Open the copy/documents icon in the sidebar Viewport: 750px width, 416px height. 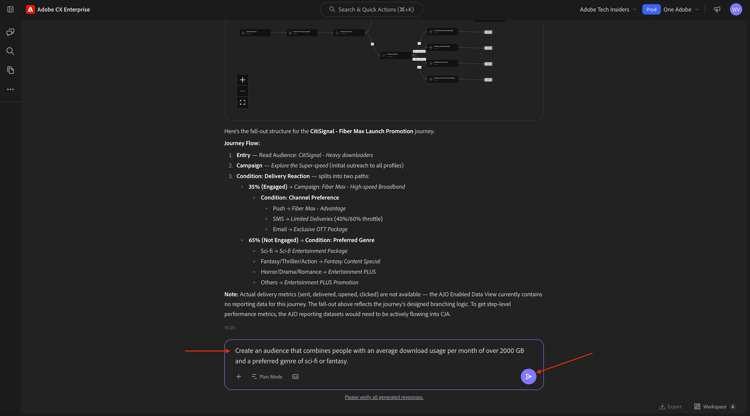pos(10,70)
